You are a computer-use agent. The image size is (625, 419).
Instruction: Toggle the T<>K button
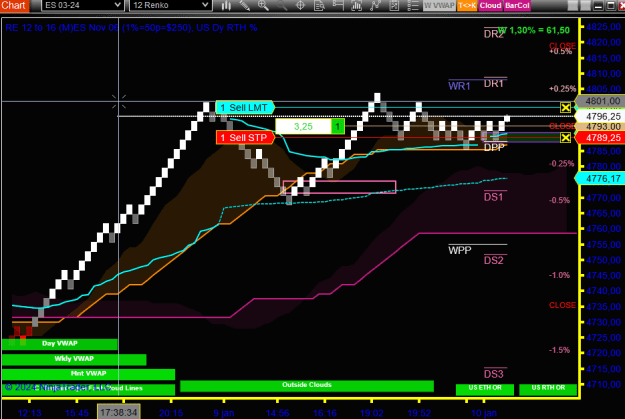tap(467, 5)
